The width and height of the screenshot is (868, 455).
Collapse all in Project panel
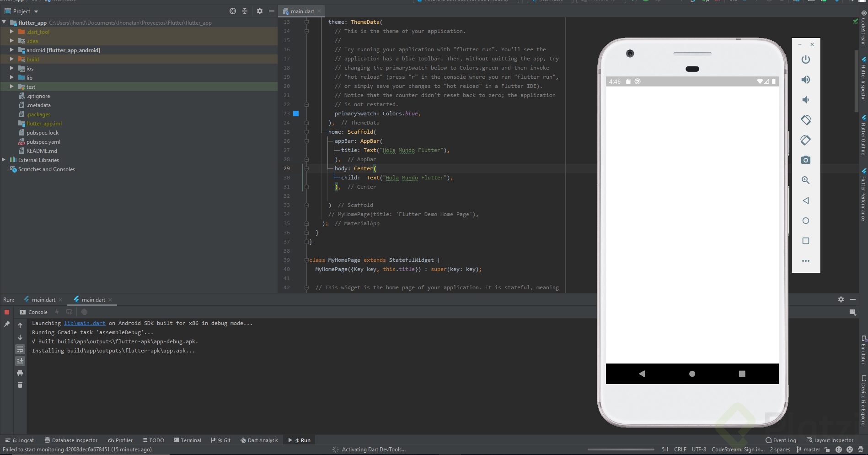[x=245, y=11]
